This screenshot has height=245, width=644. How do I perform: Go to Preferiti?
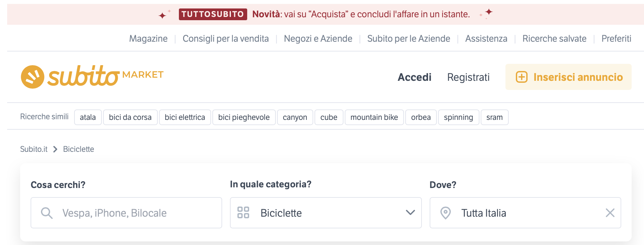[616, 39]
